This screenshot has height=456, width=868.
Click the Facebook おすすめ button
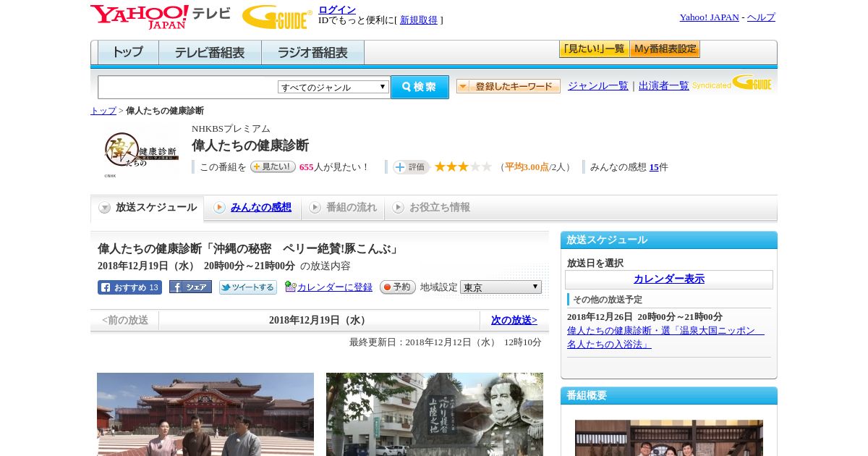[x=129, y=287]
